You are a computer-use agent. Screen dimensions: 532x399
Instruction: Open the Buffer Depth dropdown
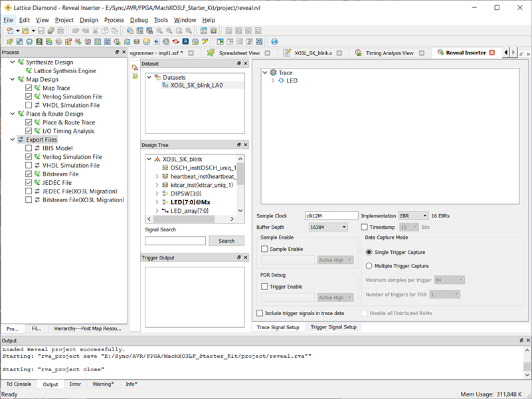click(328, 227)
